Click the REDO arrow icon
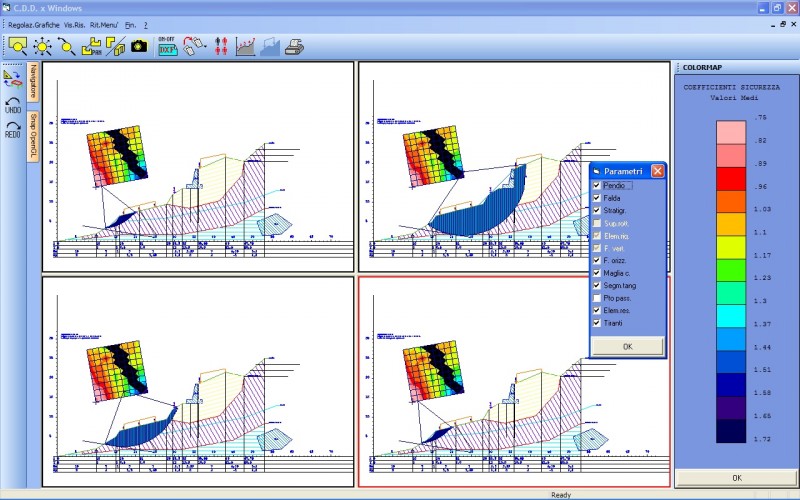Viewport: 800px width, 500px height. tap(13, 129)
